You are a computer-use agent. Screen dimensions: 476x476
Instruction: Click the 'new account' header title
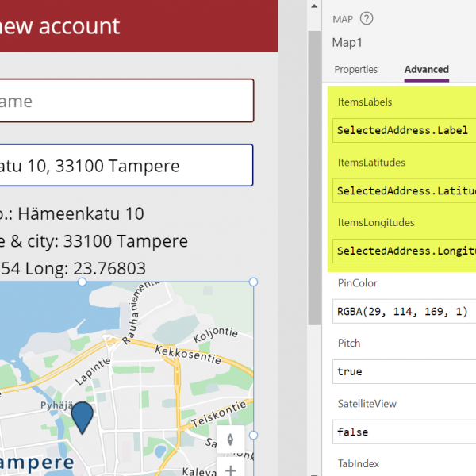[x=59, y=26]
